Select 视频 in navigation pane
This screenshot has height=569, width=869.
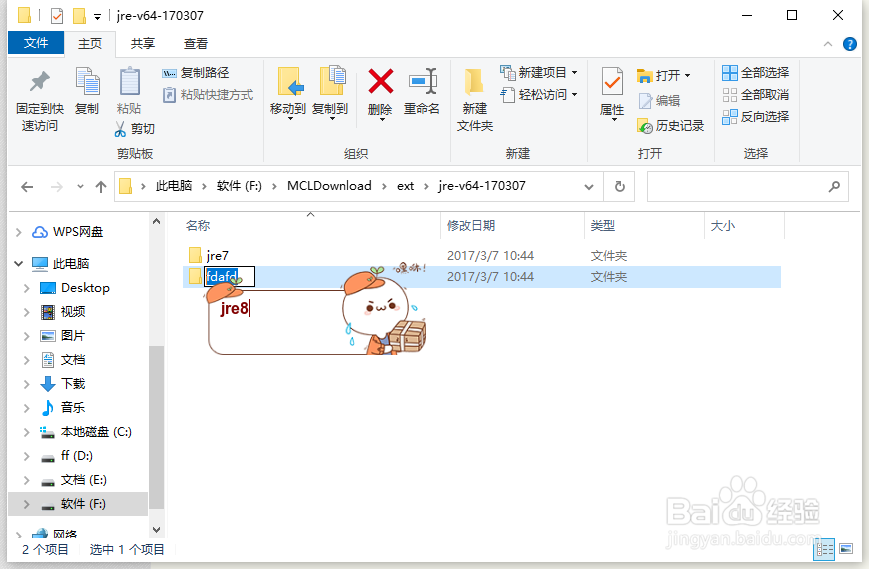[x=73, y=312]
